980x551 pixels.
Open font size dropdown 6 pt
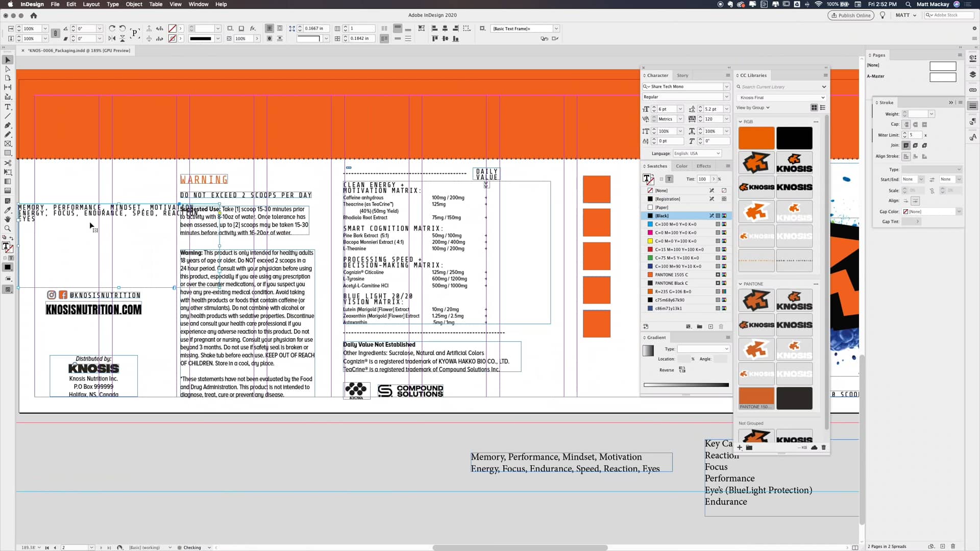[680, 109]
